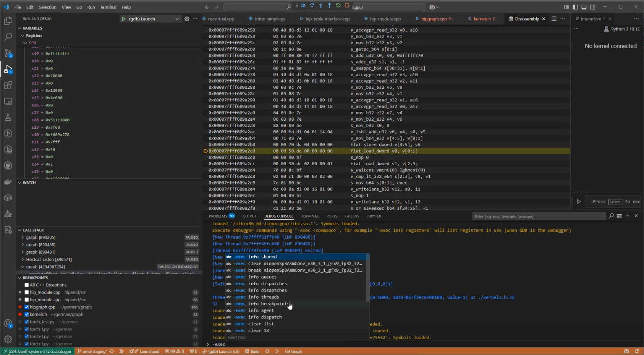Screen dimensions: 644x355
Task: Open the Explorer view in activity bar
Action: (8, 21)
